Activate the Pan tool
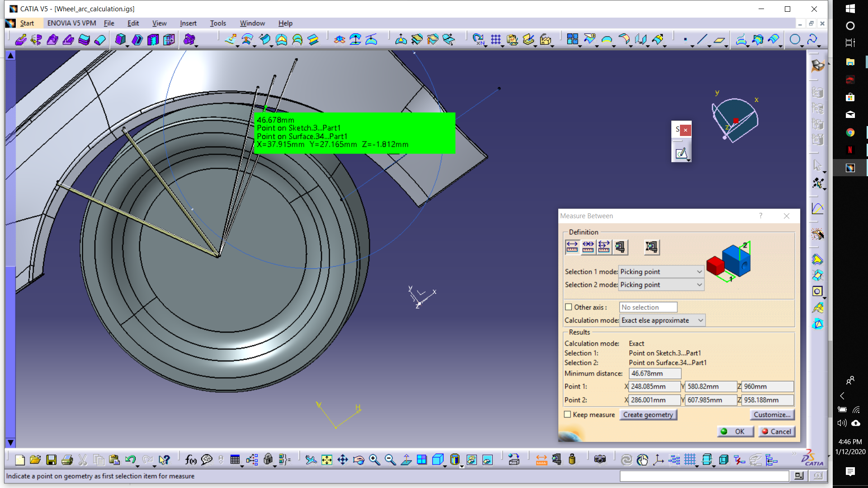Image resolution: width=868 pixels, height=488 pixels. 343,460
